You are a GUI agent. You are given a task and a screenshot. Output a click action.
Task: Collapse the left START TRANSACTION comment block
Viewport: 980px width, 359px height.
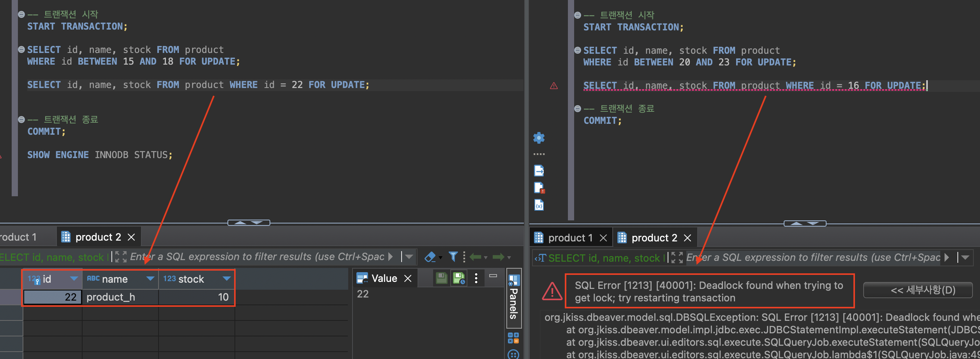click(21, 14)
